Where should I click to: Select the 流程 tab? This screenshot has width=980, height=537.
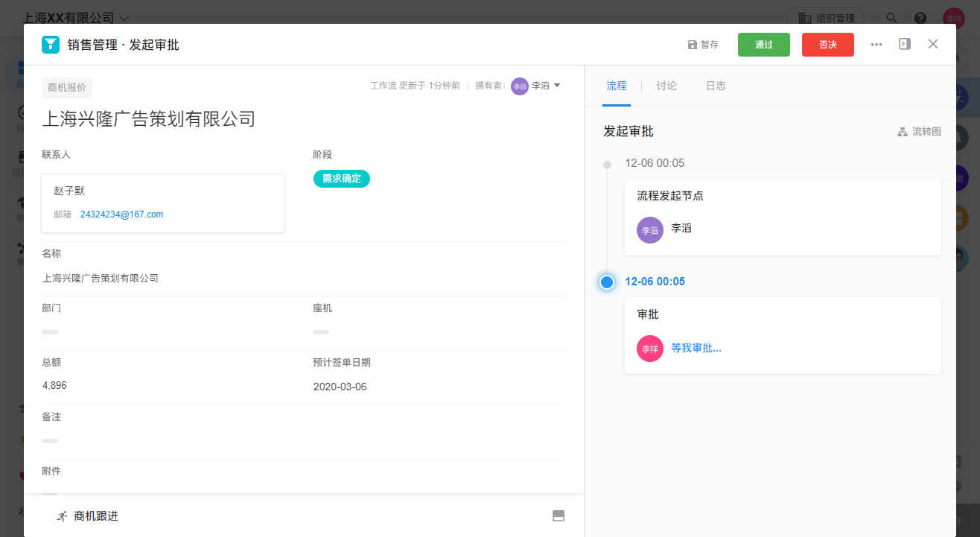pyautogui.click(x=617, y=86)
